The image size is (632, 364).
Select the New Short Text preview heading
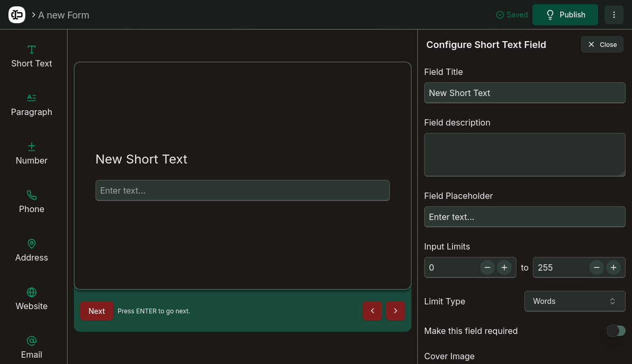coord(141,159)
